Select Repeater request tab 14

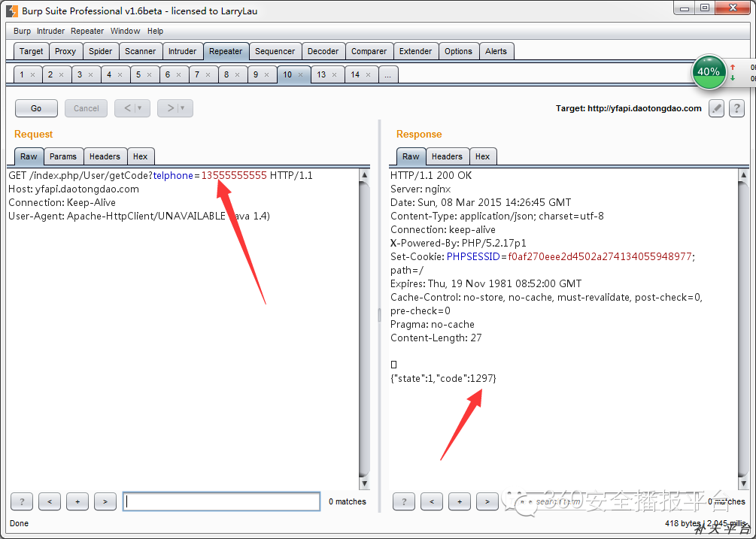[x=355, y=74]
